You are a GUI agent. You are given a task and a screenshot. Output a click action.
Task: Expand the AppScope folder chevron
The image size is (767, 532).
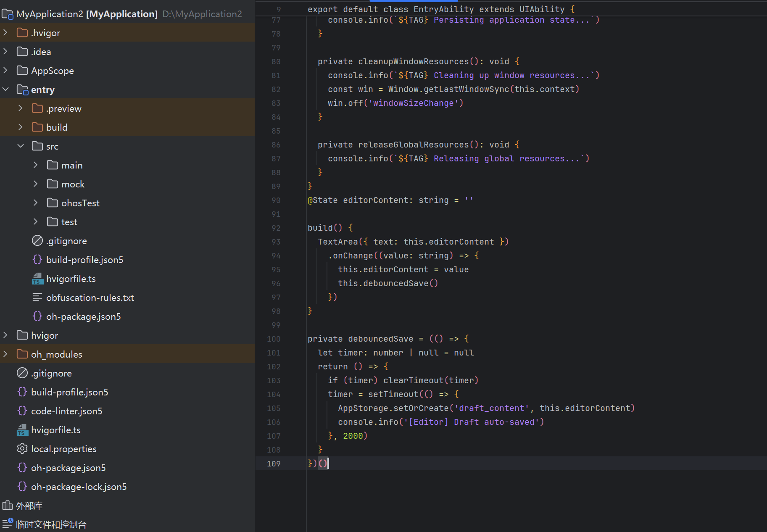pyautogui.click(x=5, y=70)
